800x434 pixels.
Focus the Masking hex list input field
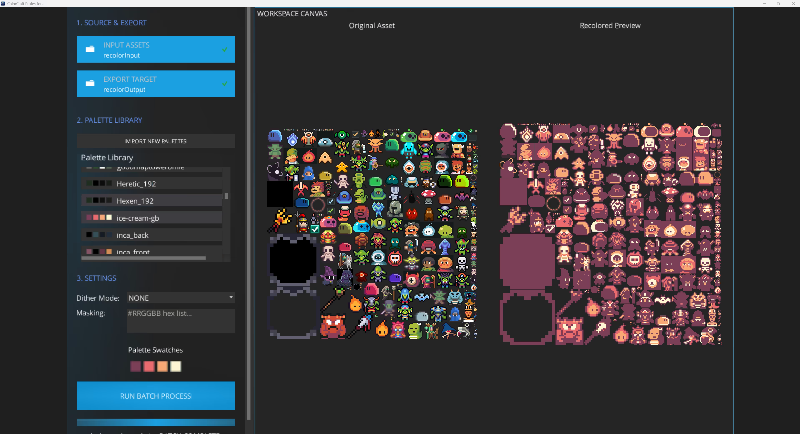pos(180,320)
